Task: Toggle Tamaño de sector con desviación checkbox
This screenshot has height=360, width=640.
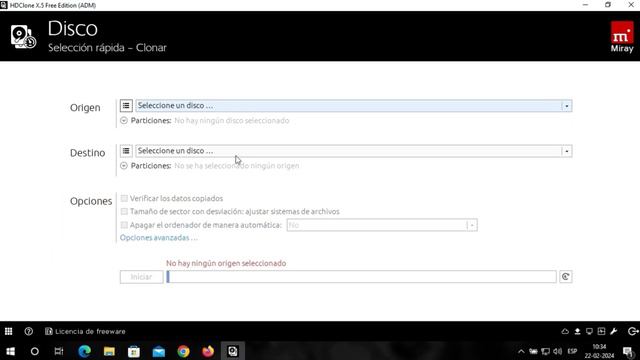Action: click(124, 211)
